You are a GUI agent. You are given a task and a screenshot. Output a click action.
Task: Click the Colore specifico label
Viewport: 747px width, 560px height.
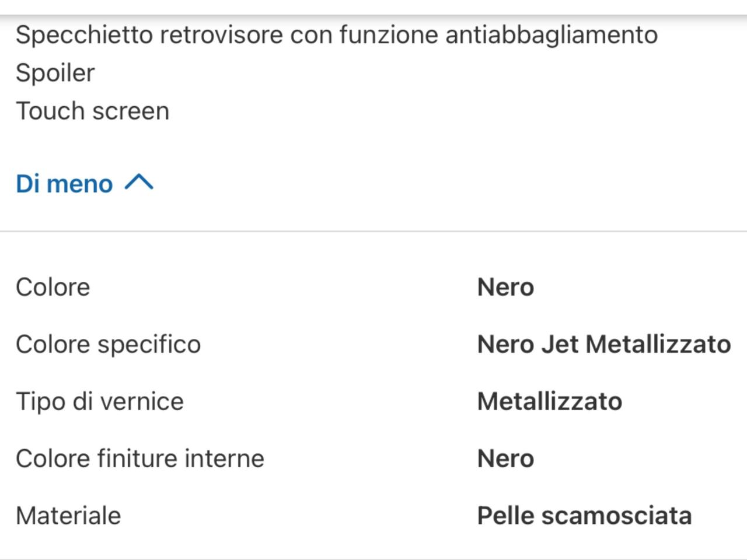click(108, 345)
